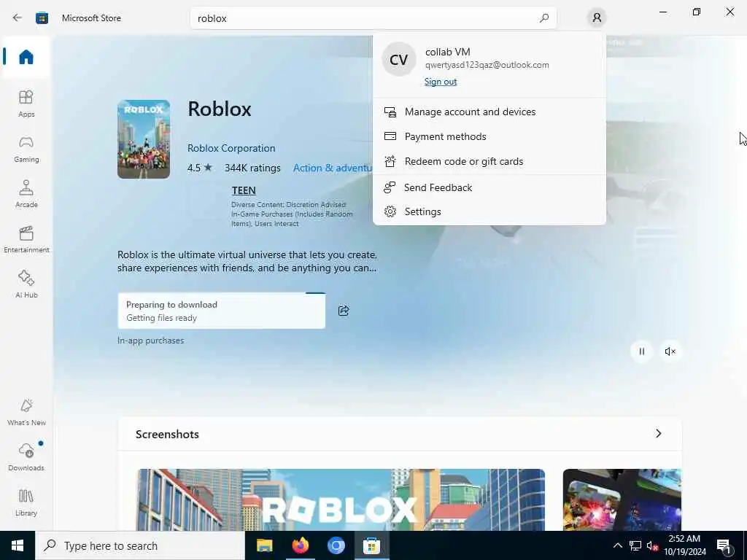Open Chromium browser from the taskbar
This screenshot has width=747, height=560.
[336, 545]
